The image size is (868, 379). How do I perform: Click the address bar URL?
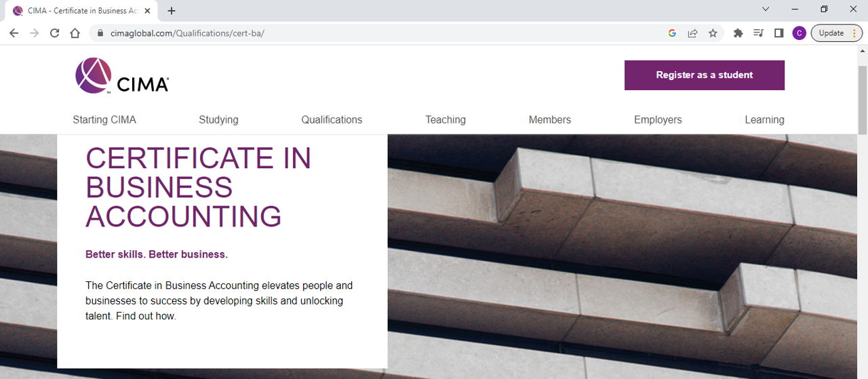187,33
